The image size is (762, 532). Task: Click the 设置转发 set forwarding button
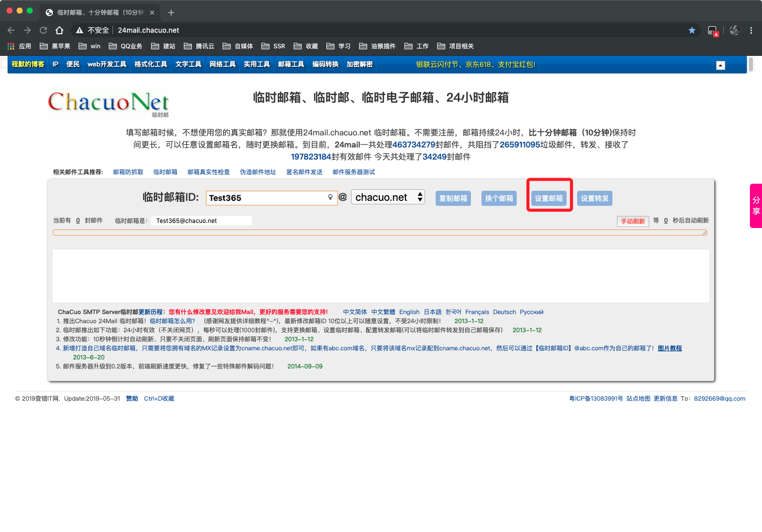[595, 198]
